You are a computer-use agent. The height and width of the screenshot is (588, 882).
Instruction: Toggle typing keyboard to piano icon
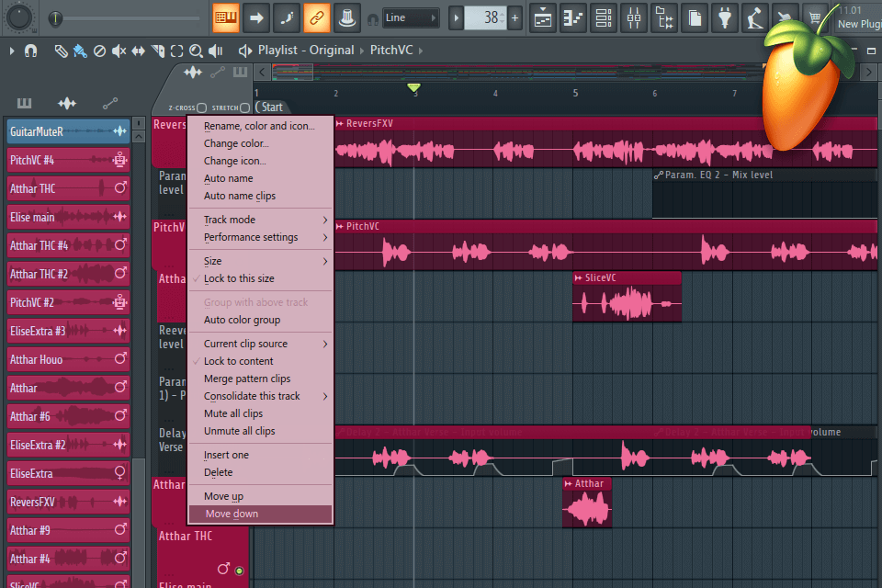[226, 18]
